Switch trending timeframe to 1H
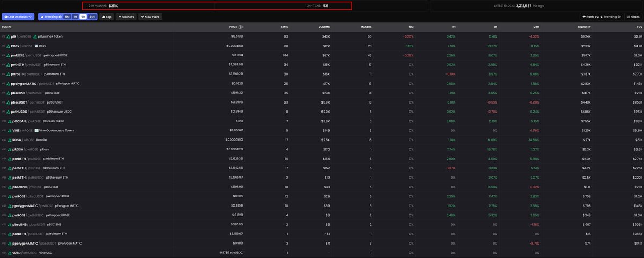The height and width of the screenshot is (258, 644). tap(75, 17)
